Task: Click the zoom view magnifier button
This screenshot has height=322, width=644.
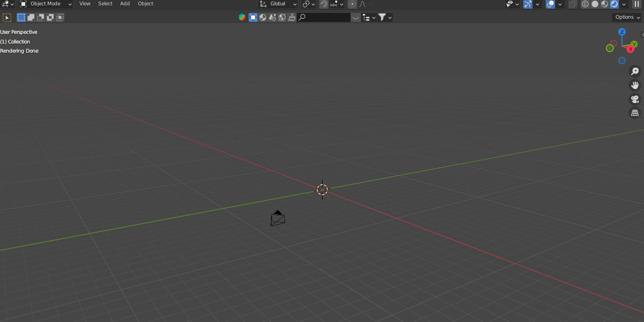Action: pos(635,71)
